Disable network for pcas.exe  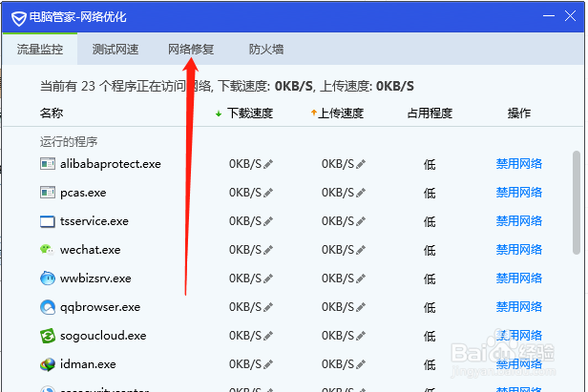coord(519,193)
